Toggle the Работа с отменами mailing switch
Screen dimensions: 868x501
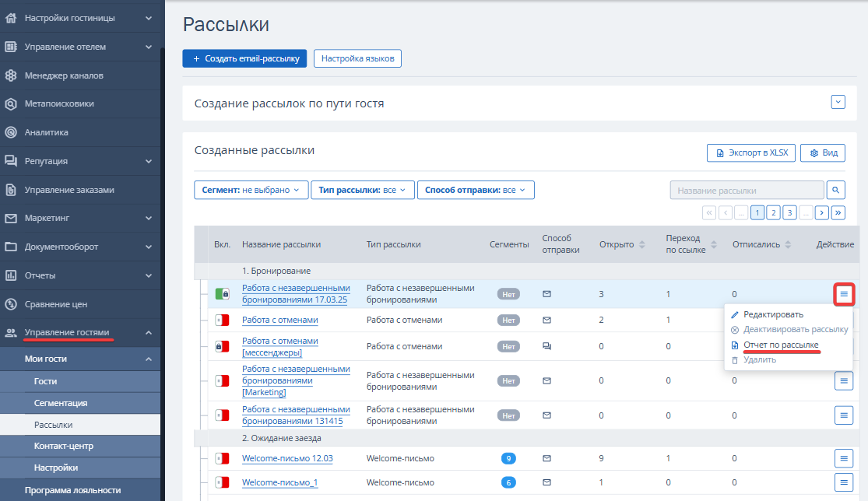[222, 320]
